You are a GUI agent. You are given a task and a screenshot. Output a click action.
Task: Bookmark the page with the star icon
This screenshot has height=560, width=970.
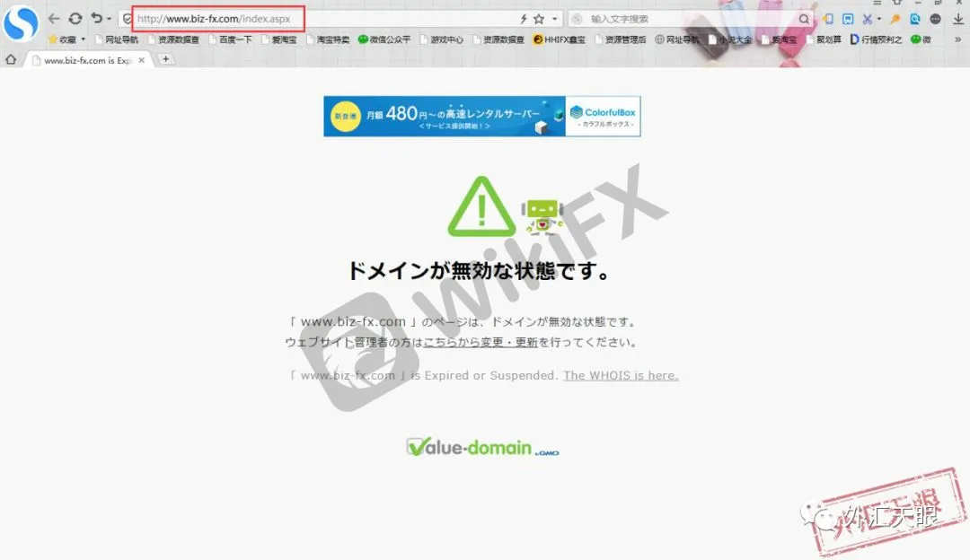click(539, 19)
